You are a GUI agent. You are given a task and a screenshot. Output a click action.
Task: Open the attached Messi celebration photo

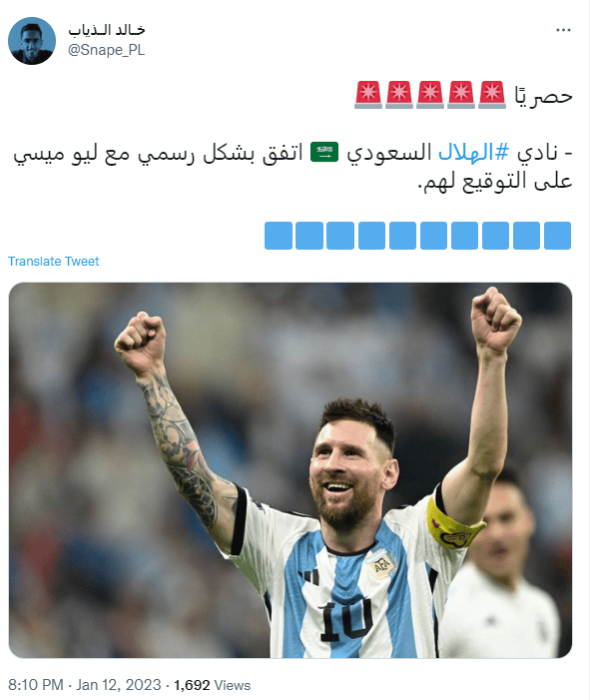[x=291, y=470]
